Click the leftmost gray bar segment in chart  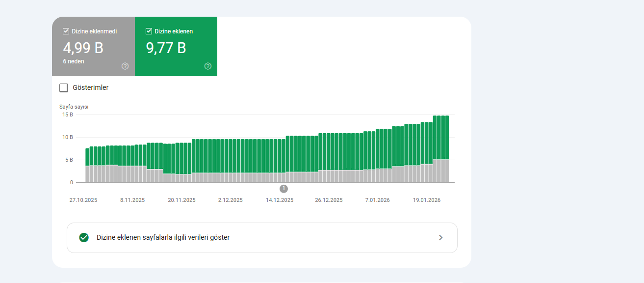pyautogui.click(x=87, y=174)
